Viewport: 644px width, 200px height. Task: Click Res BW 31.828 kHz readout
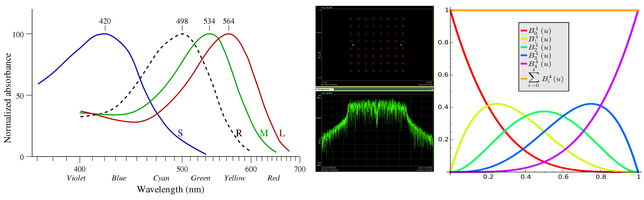(330, 170)
